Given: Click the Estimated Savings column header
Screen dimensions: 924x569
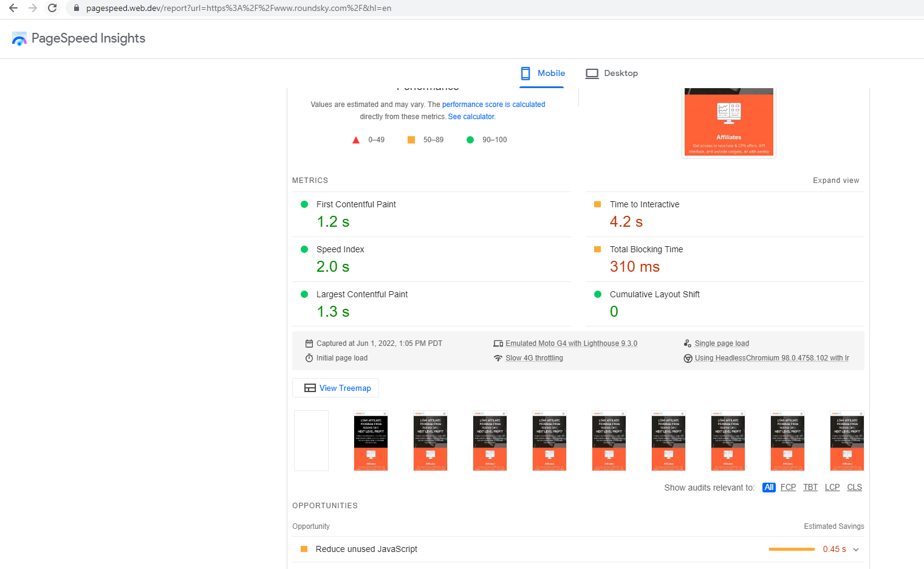Looking at the screenshot, I should [834, 526].
